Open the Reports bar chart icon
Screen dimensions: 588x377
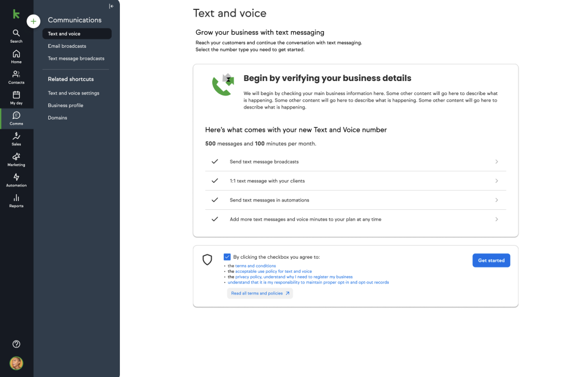[x=16, y=198]
